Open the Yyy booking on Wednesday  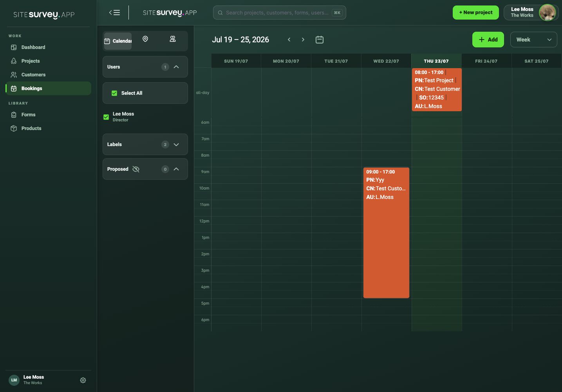(x=386, y=233)
